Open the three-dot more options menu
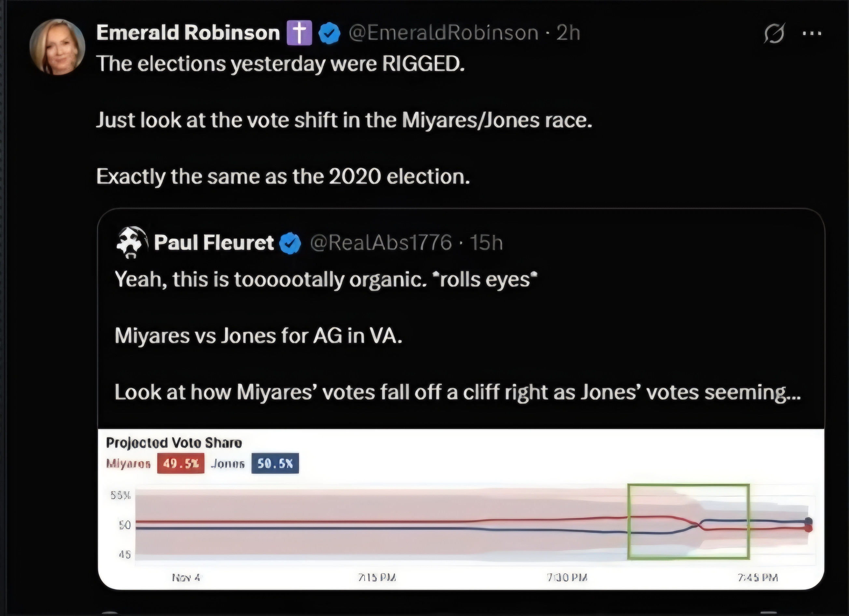 (812, 33)
